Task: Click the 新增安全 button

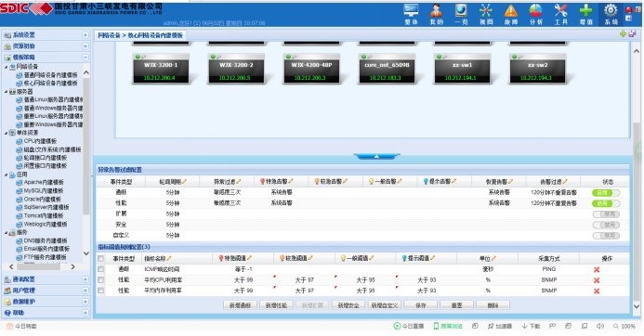Action: click(x=348, y=305)
